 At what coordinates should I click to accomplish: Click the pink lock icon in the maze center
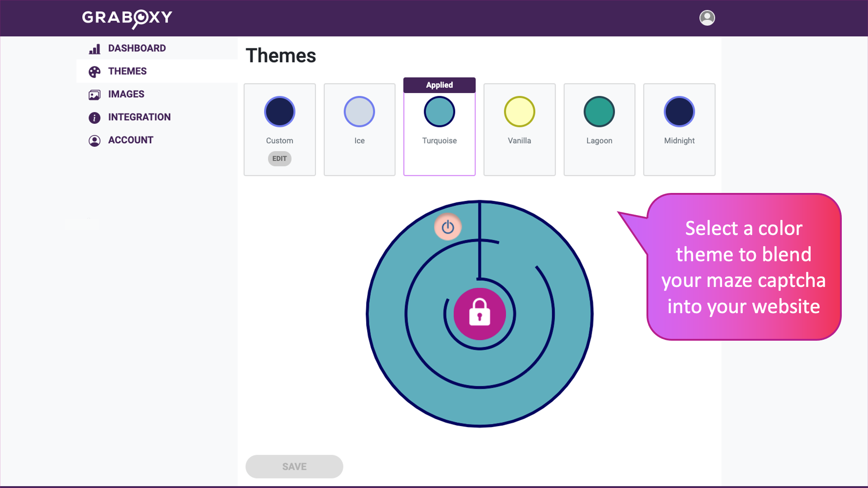pos(480,314)
